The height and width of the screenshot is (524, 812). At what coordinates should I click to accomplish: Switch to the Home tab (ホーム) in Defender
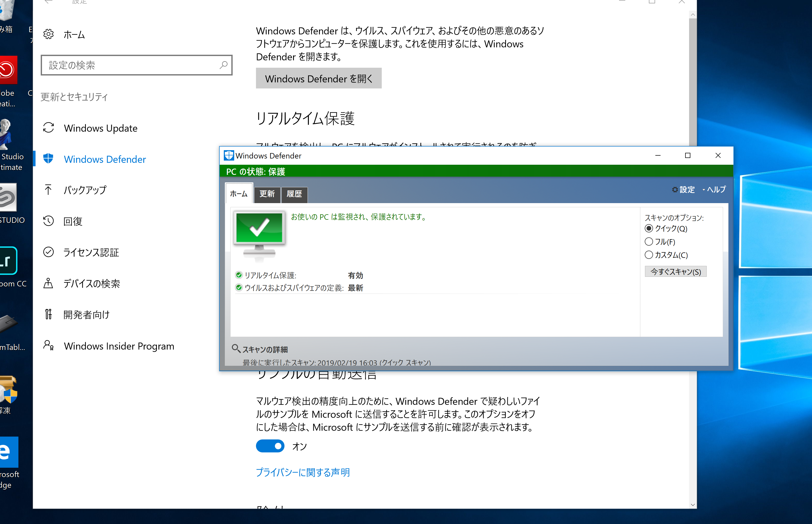239,194
